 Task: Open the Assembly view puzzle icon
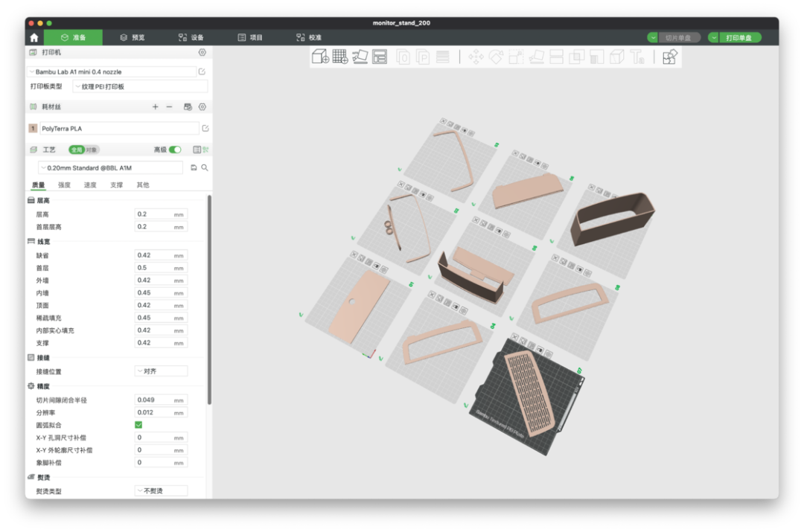point(670,57)
